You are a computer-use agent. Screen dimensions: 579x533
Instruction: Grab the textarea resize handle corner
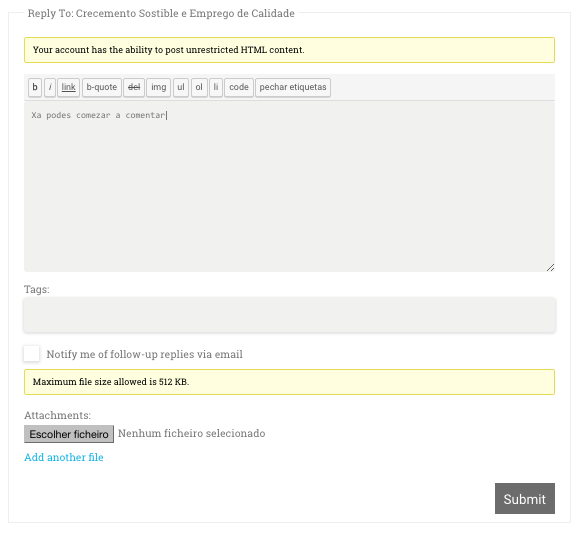click(550, 267)
